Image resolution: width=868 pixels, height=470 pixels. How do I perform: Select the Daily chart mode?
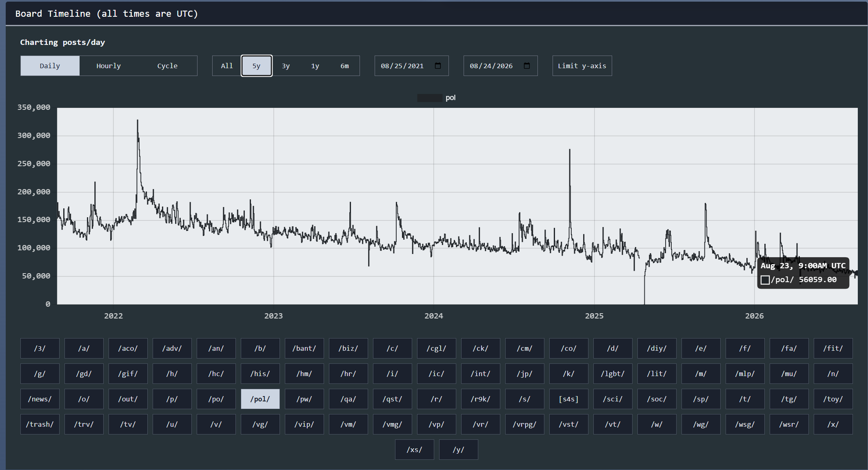tap(50, 66)
